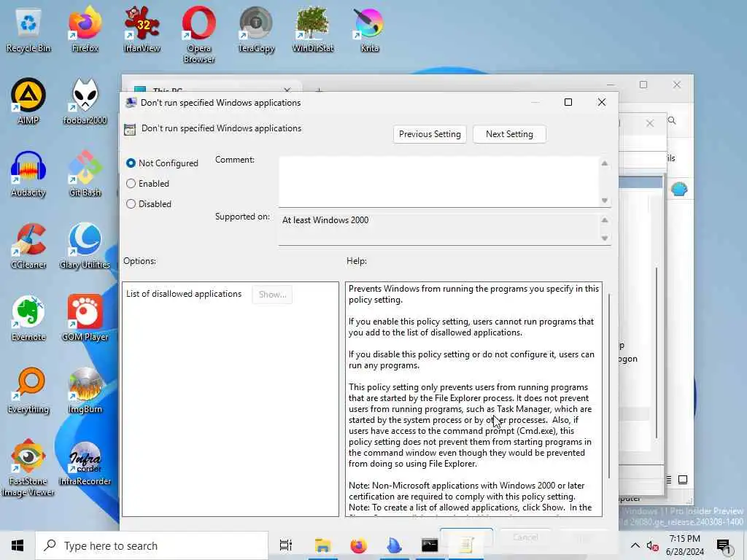The width and height of the screenshot is (747, 560).
Task: Click the Supported on scroll down arrow
Action: (605, 238)
